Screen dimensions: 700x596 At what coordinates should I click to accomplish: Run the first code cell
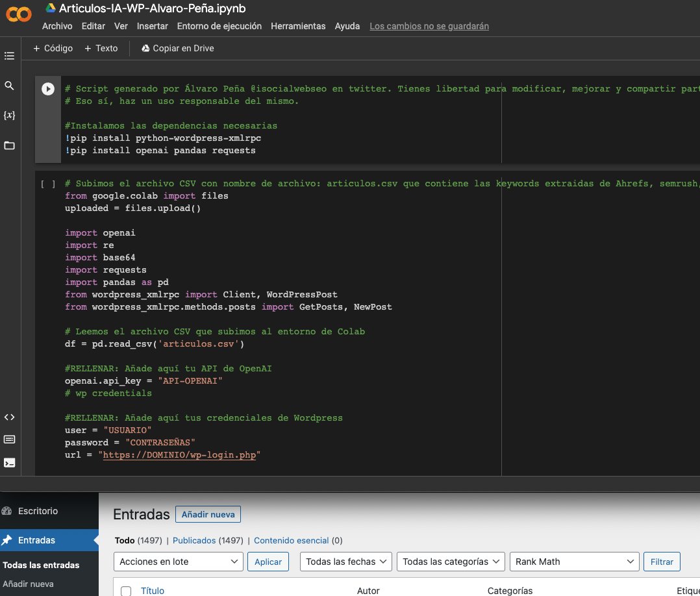(x=48, y=89)
